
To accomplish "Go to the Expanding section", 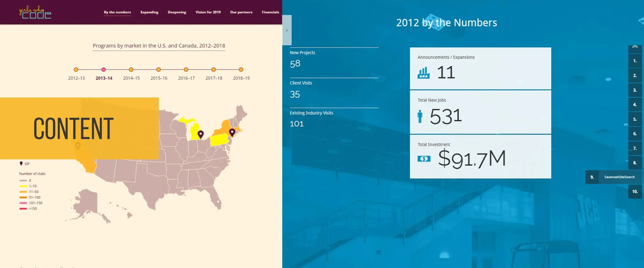I will 149,12.
